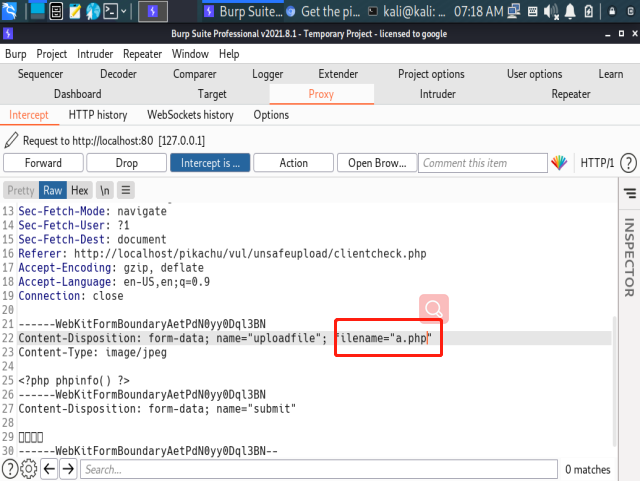Open the HTTP history sub-tab
The width and height of the screenshot is (640, 481).
coord(98,115)
